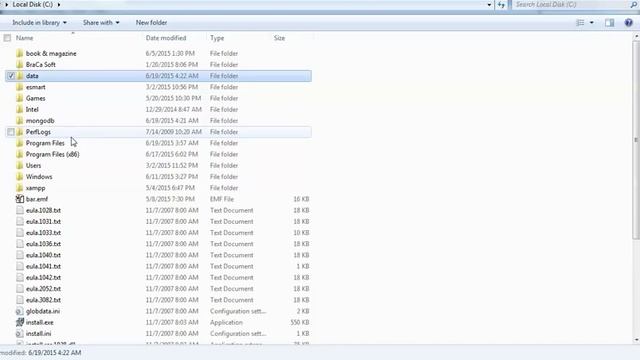
Task: Expand the view options dropdown arrow
Action: [591, 23]
